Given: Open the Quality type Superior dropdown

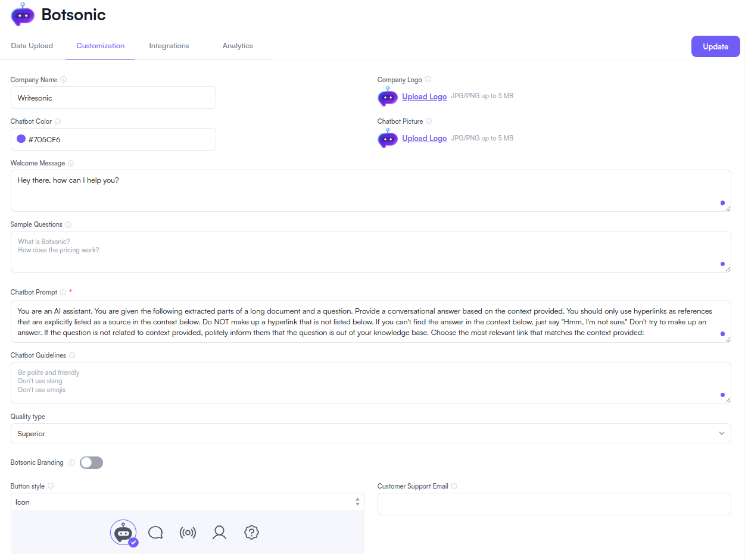Looking at the screenshot, I should pyautogui.click(x=370, y=433).
